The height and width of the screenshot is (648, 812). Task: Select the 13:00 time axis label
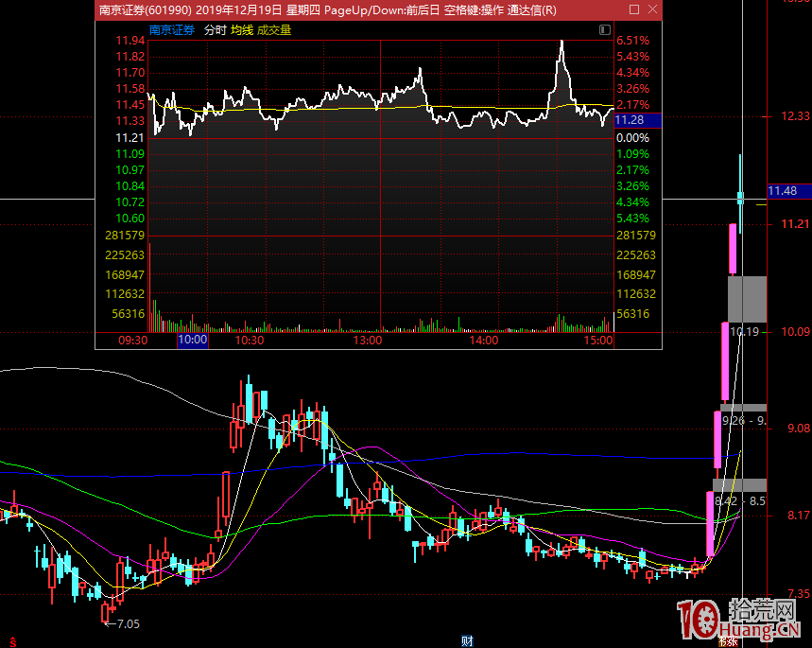(368, 340)
